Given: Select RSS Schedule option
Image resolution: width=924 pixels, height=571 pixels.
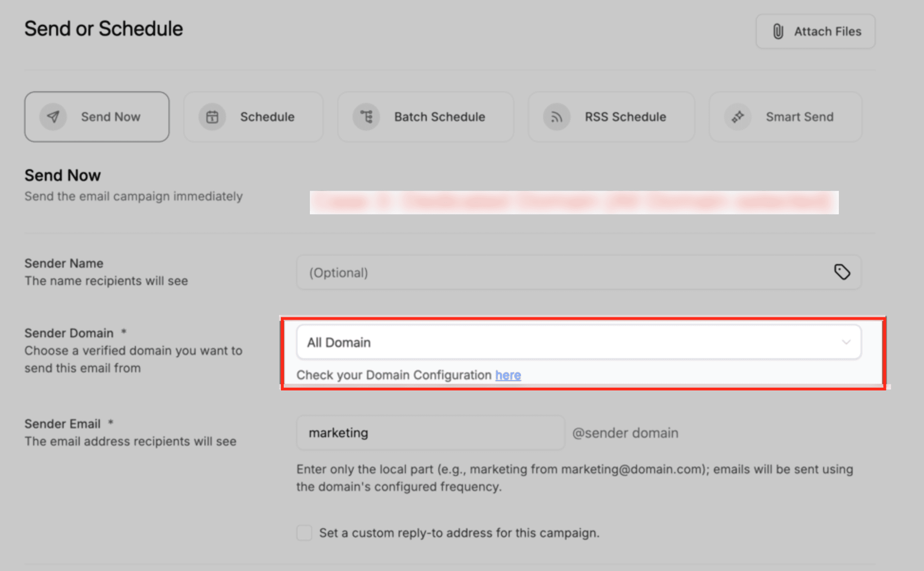Looking at the screenshot, I should (625, 117).
